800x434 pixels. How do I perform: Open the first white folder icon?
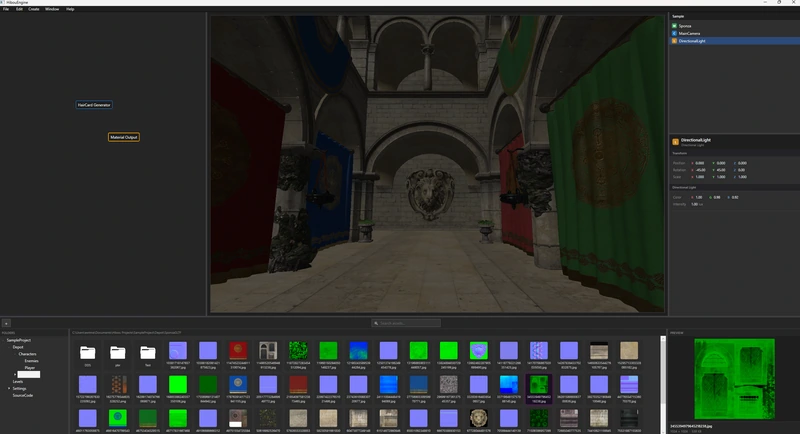pos(87,352)
